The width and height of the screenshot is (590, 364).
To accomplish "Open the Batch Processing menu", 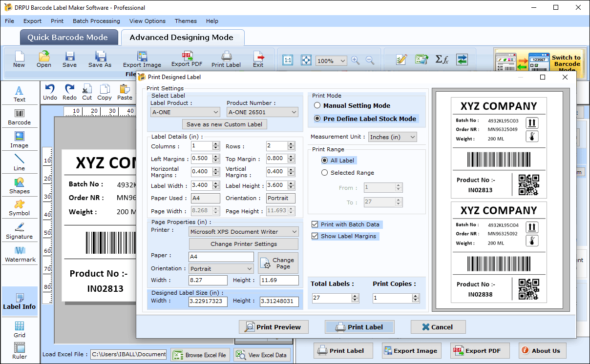I will [96, 21].
